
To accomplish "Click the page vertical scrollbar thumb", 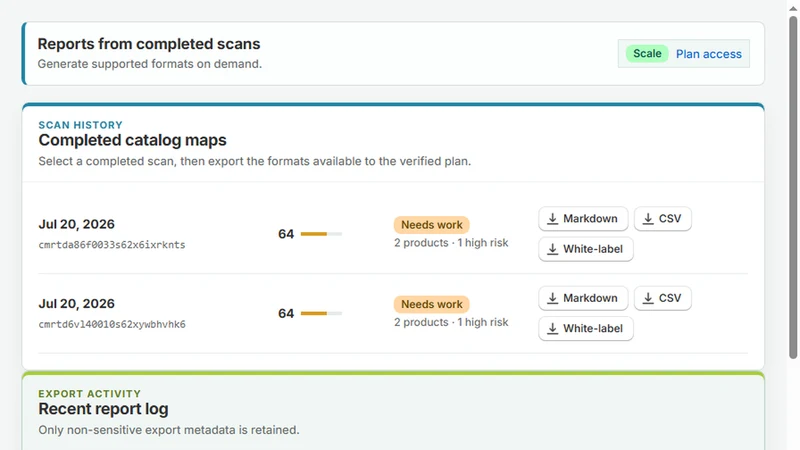I will pyautogui.click(x=793, y=188).
